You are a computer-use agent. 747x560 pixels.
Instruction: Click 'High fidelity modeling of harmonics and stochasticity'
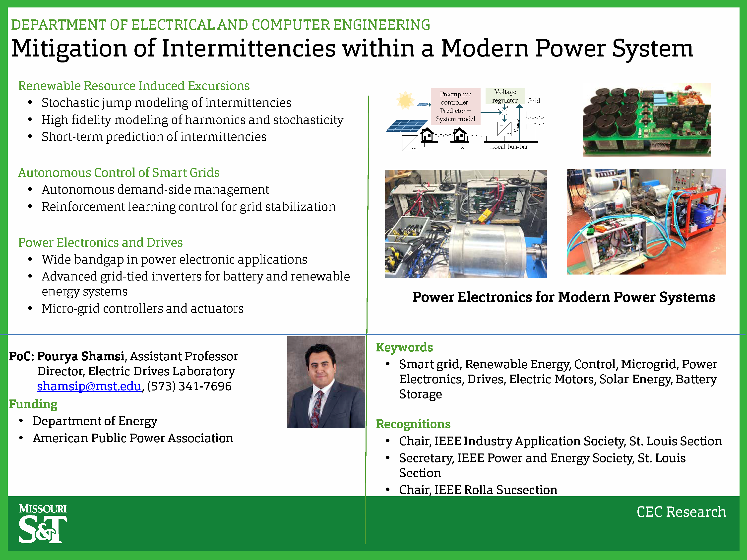coord(192,120)
